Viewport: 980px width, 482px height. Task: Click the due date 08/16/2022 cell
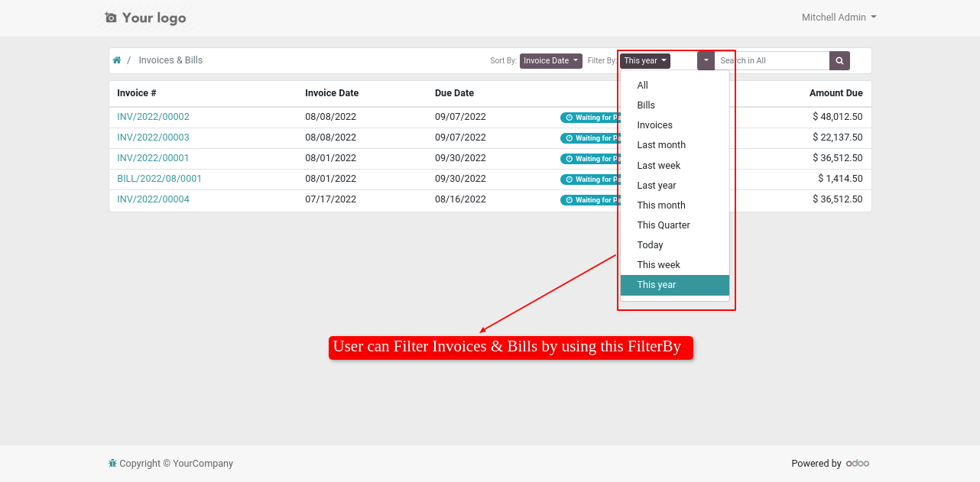(460, 199)
